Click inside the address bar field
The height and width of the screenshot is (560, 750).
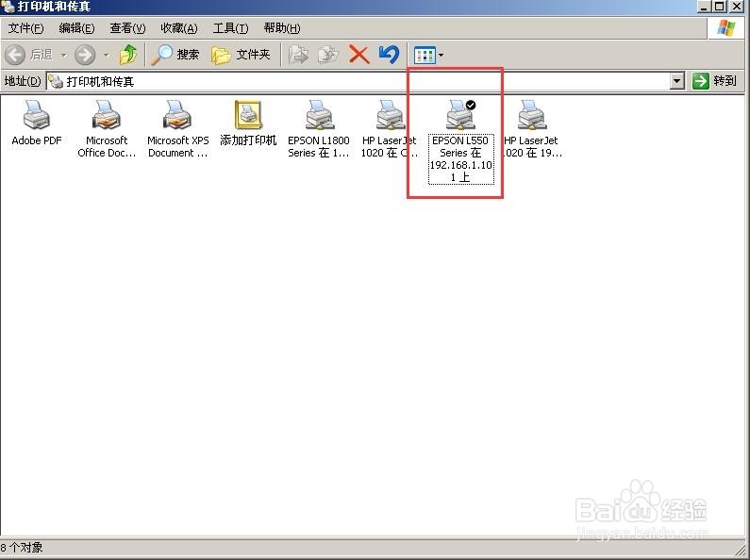(x=358, y=81)
